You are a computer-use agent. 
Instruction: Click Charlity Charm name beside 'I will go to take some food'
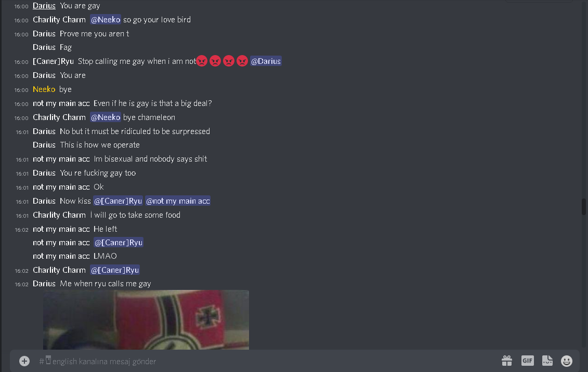[x=59, y=215]
